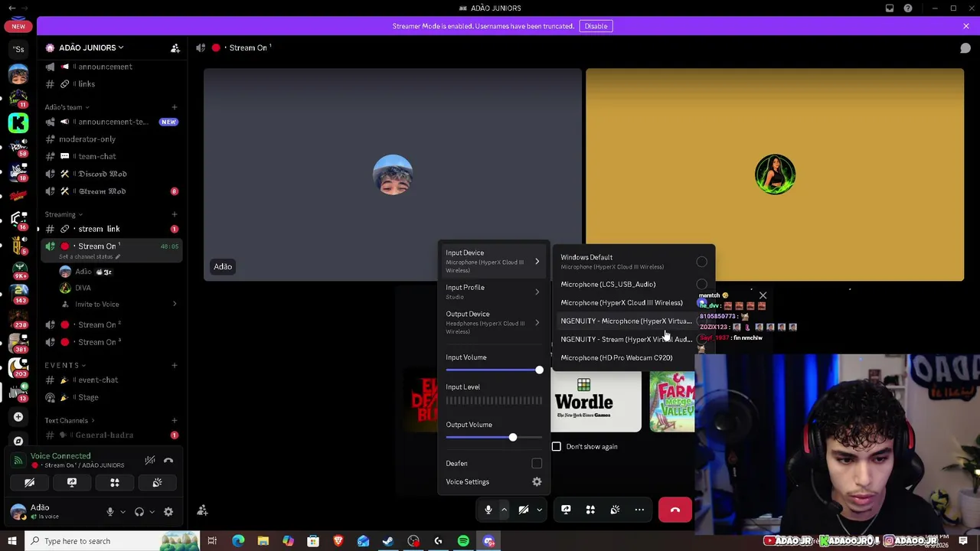Select Microphone (LCS_USB_Audio) radio button

[701, 284]
